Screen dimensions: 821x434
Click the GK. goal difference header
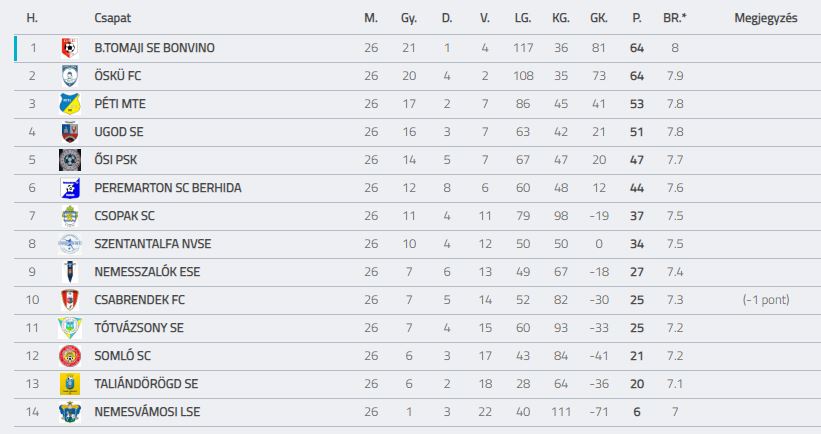(x=598, y=18)
